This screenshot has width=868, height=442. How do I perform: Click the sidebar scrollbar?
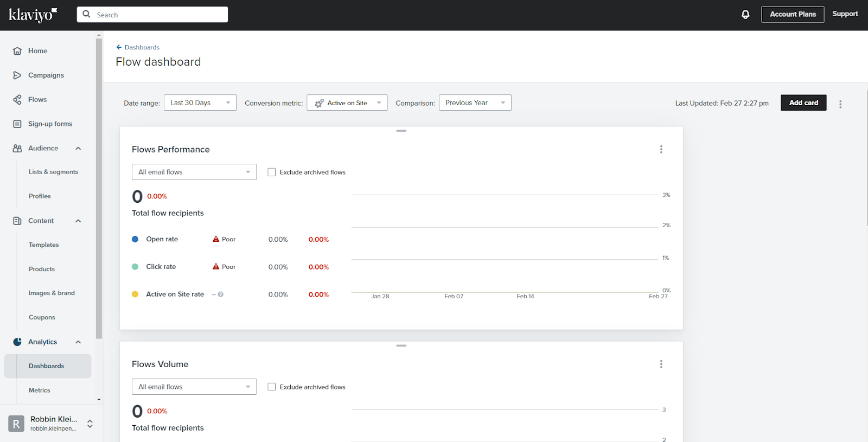99,189
